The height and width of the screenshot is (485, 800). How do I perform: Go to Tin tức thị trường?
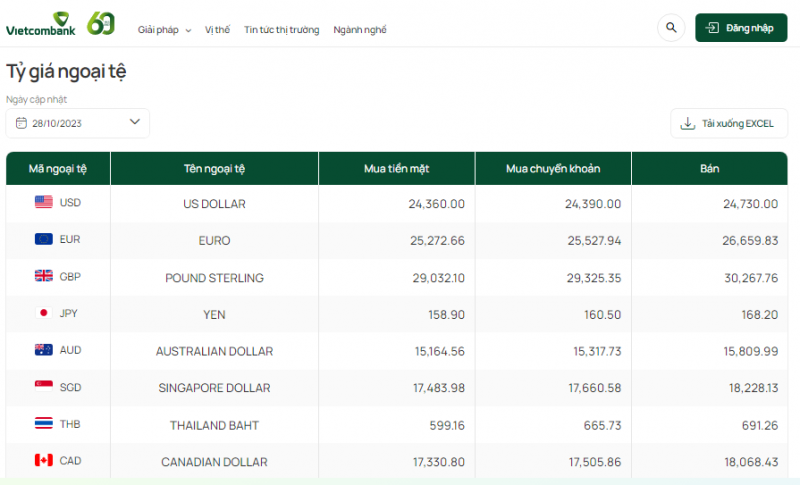(282, 30)
